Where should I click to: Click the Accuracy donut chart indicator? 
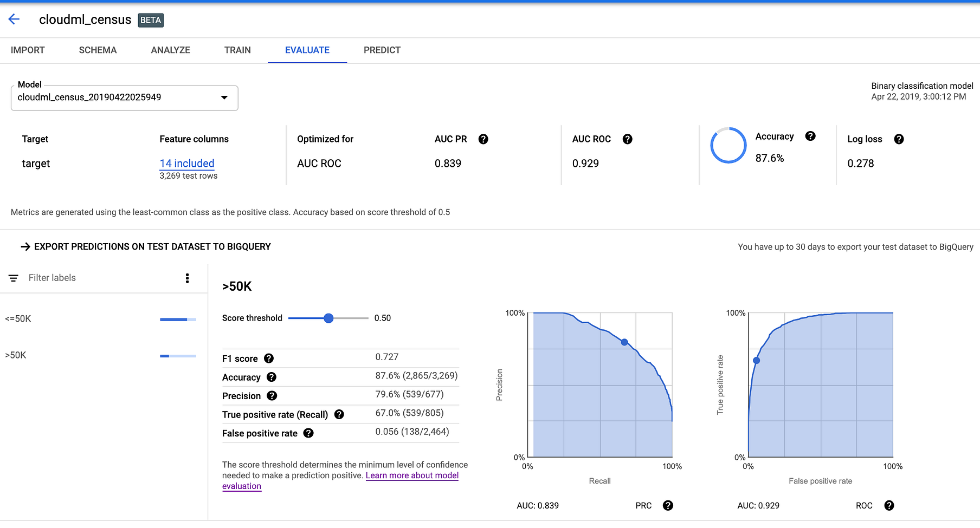(x=728, y=145)
